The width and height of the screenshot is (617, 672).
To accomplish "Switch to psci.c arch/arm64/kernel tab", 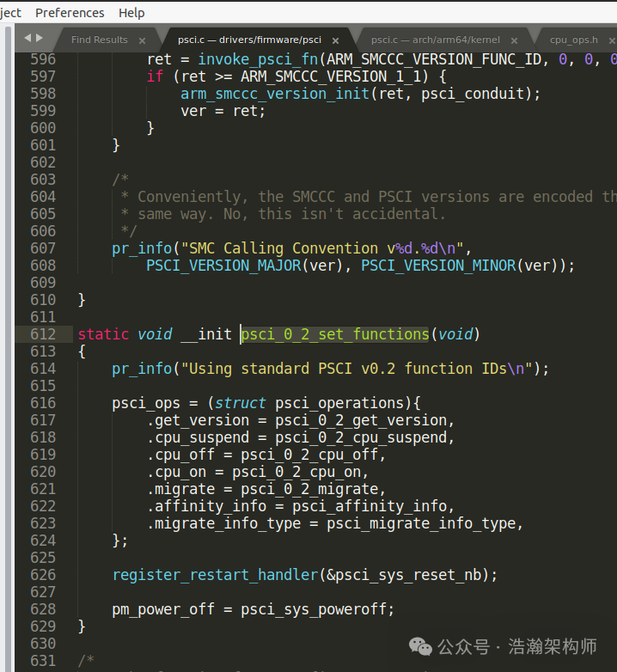I will [x=436, y=40].
